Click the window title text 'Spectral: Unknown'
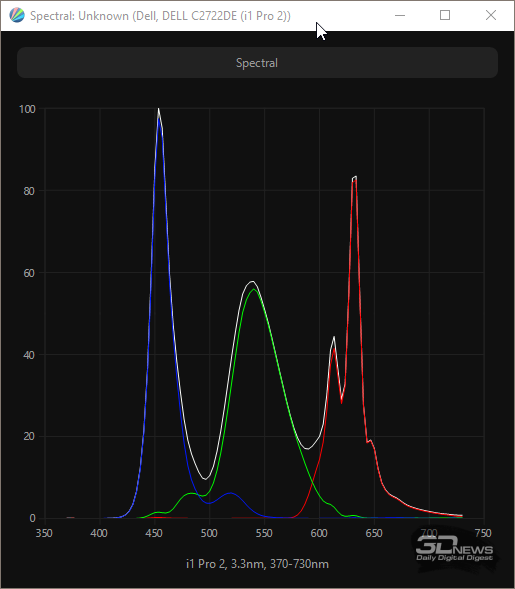Image resolution: width=515 pixels, height=589 pixels. tap(79, 16)
